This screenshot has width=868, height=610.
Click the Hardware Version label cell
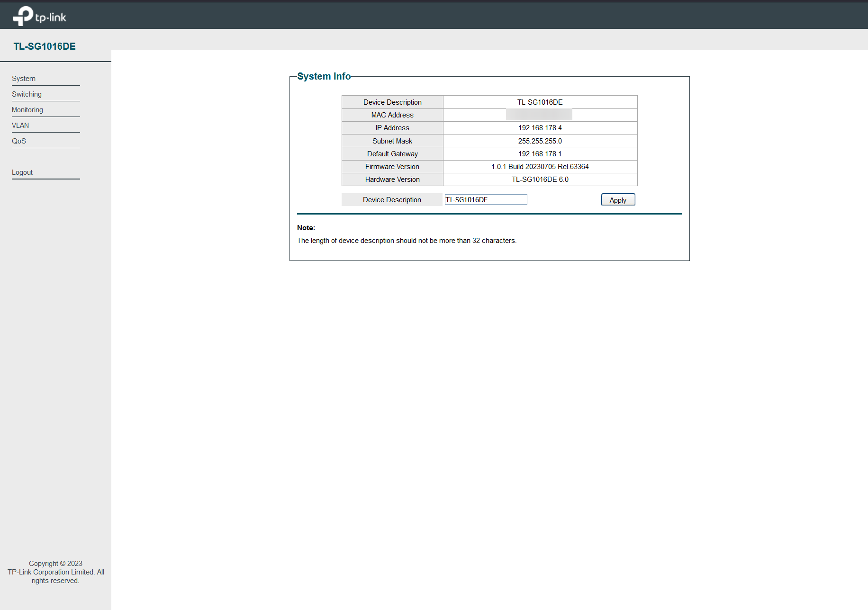point(392,179)
